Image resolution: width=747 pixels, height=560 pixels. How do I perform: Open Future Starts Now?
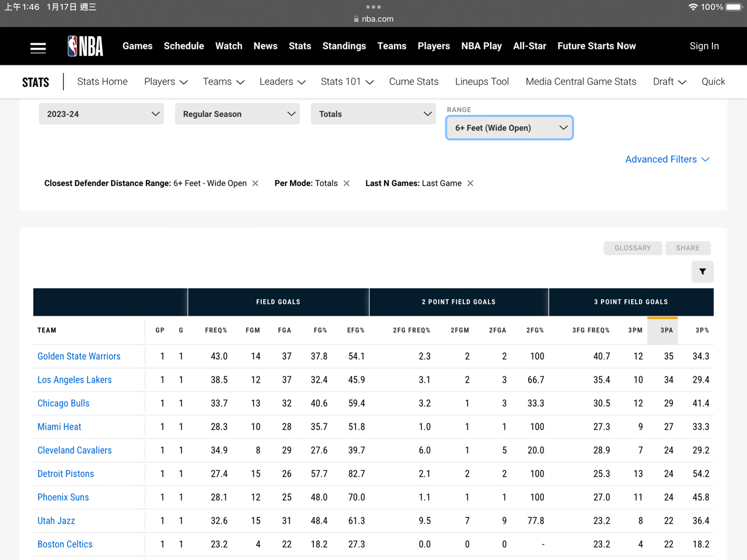(596, 46)
